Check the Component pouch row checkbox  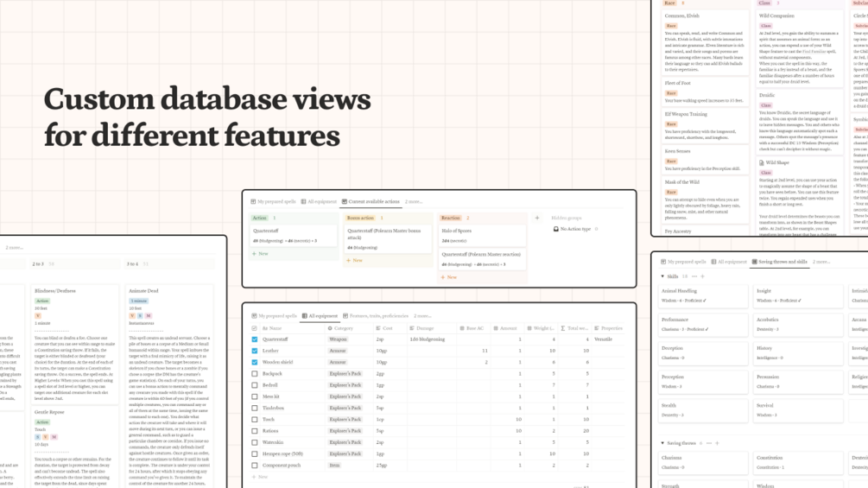255,466
